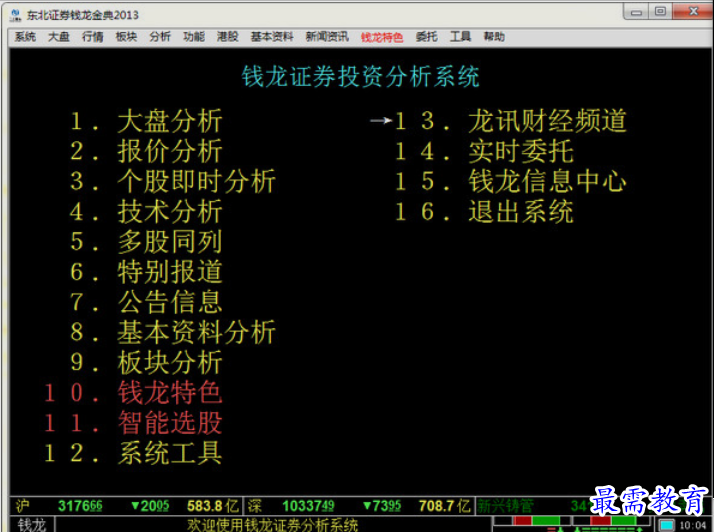
Task: Open the 工具 menu
Action: (x=460, y=37)
